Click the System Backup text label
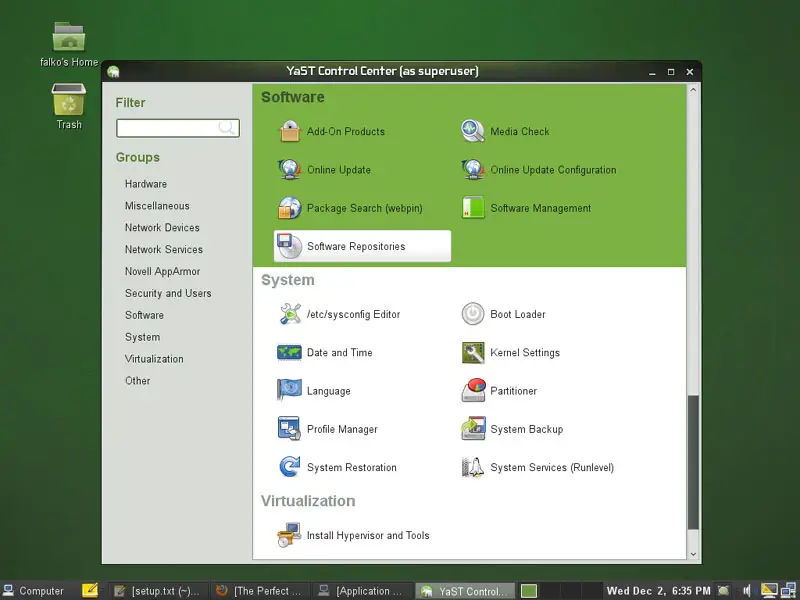Viewport: 800px width, 600px height. [x=527, y=429]
